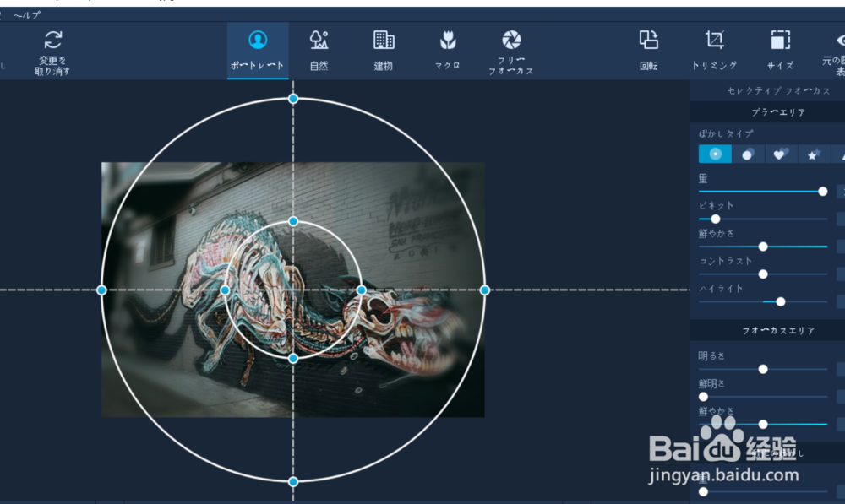The image size is (845, 504).
Task: Open the ヘルプ menu
Action: 27,15
